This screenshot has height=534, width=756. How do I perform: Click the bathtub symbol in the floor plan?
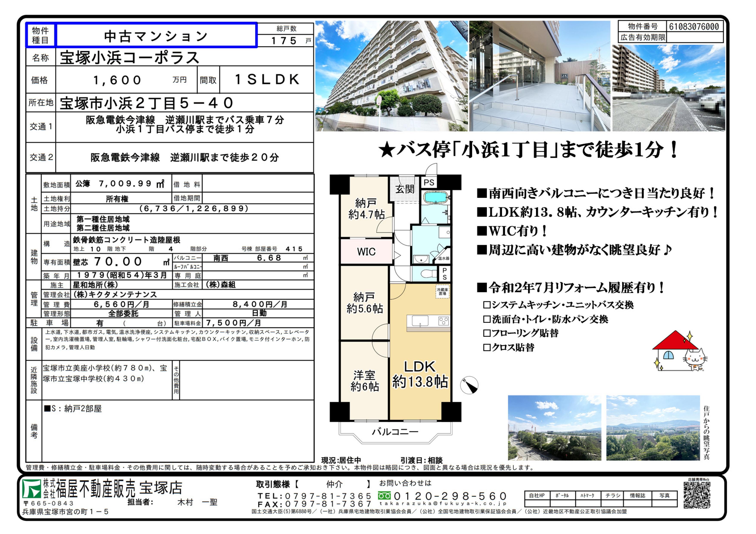point(436,197)
